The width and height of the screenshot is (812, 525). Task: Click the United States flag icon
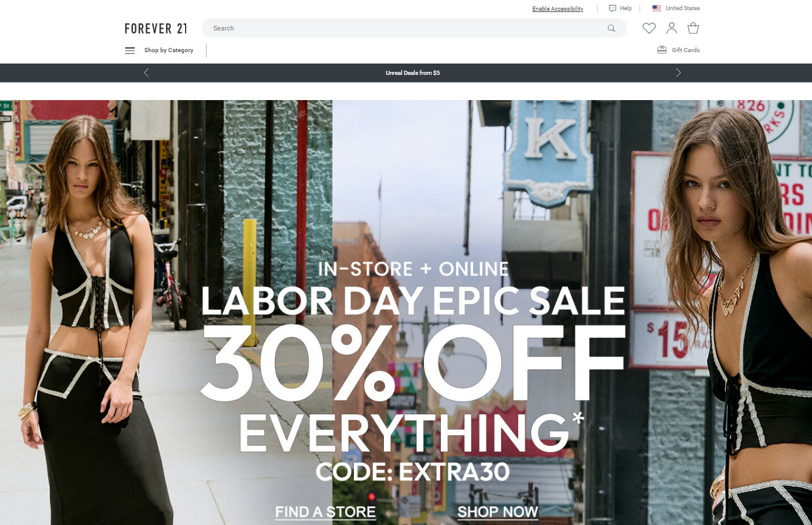coord(657,8)
